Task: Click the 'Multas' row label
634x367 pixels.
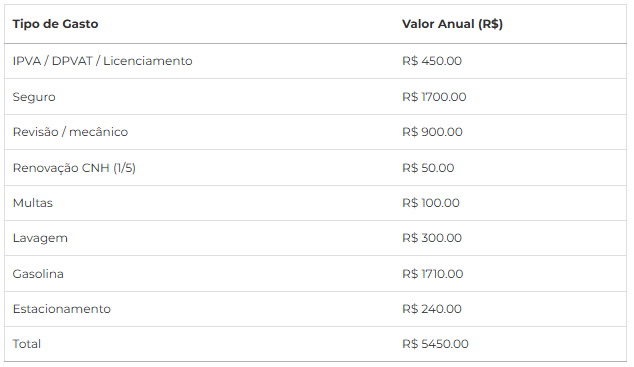Action: click(x=33, y=203)
